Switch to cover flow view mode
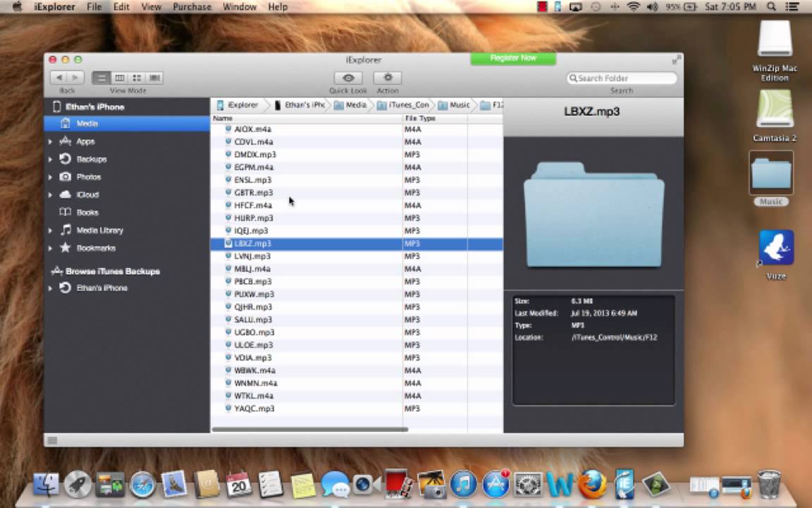The height and width of the screenshot is (508, 812). coord(154,78)
